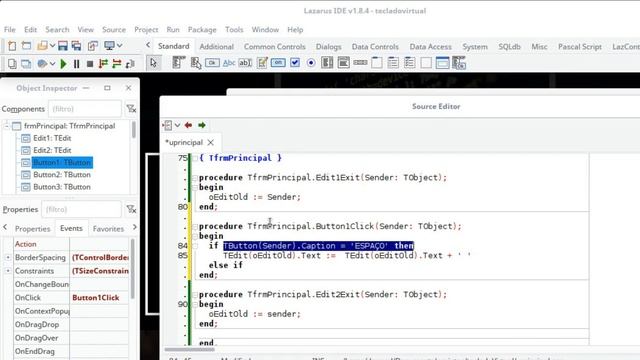Open the Project menu
This screenshot has height=360, width=640.
pos(146,30)
